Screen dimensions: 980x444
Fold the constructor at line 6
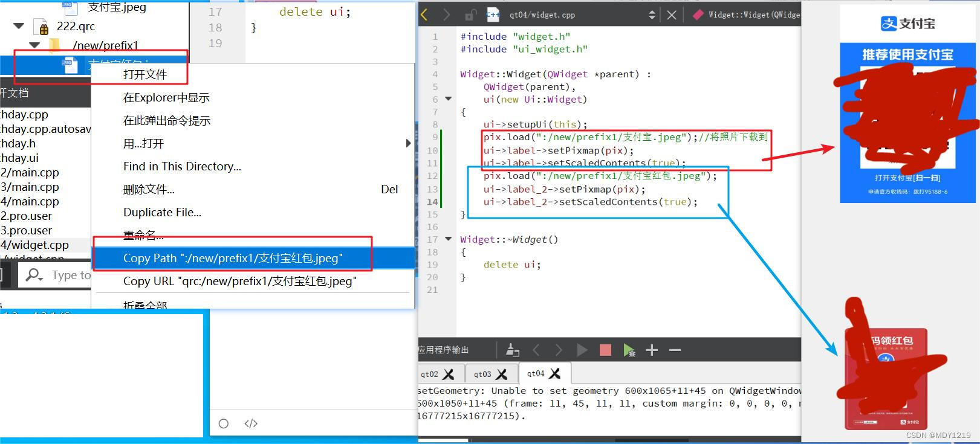coord(448,98)
